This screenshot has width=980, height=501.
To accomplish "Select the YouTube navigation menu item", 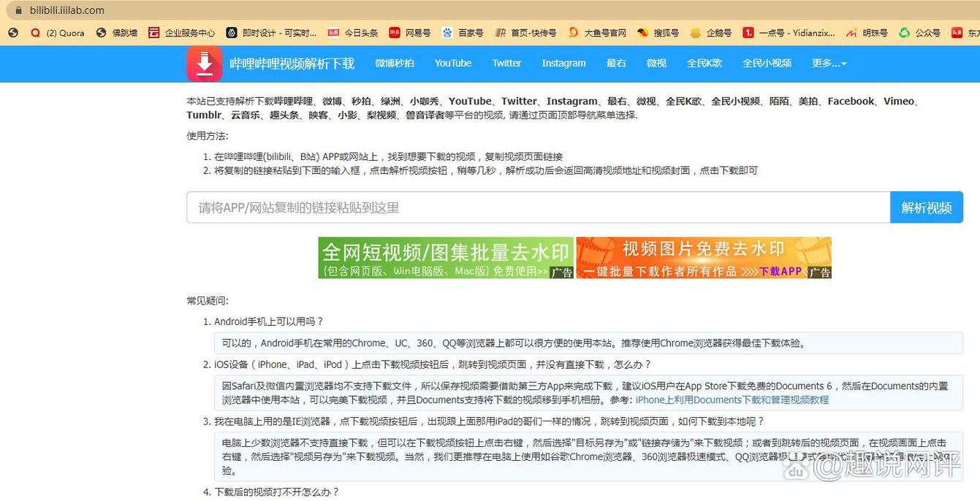I will pyautogui.click(x=452, y=64).
